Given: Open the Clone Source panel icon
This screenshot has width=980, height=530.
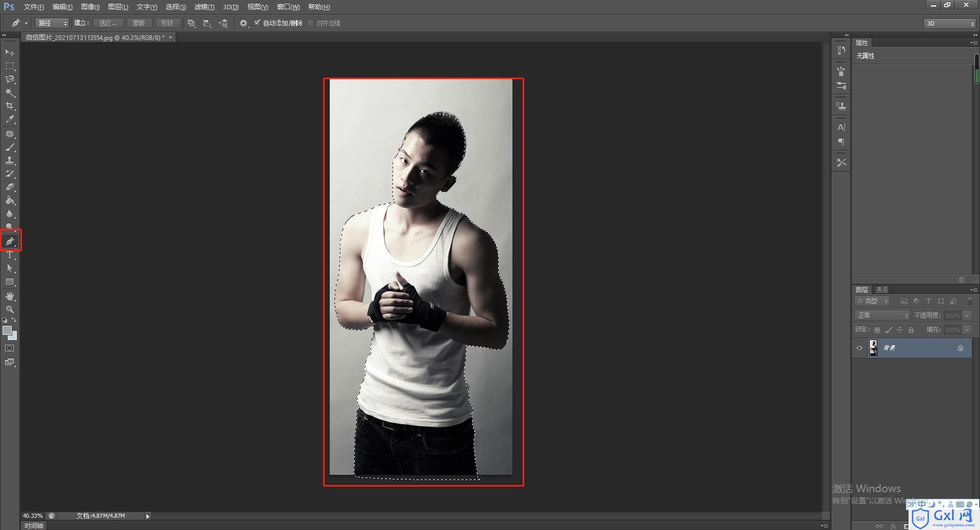Looking at the screenshot, I should (841, 106).
